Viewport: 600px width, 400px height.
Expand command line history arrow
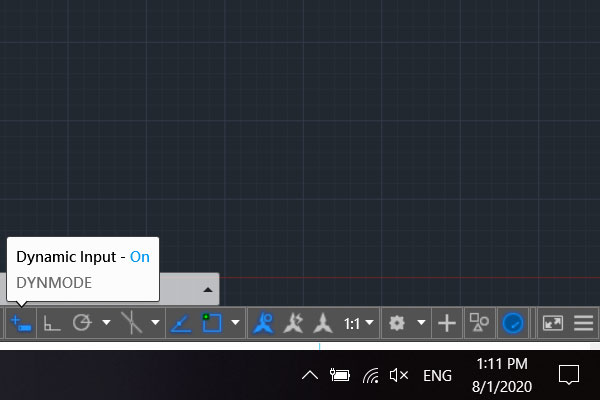point(208,290)
